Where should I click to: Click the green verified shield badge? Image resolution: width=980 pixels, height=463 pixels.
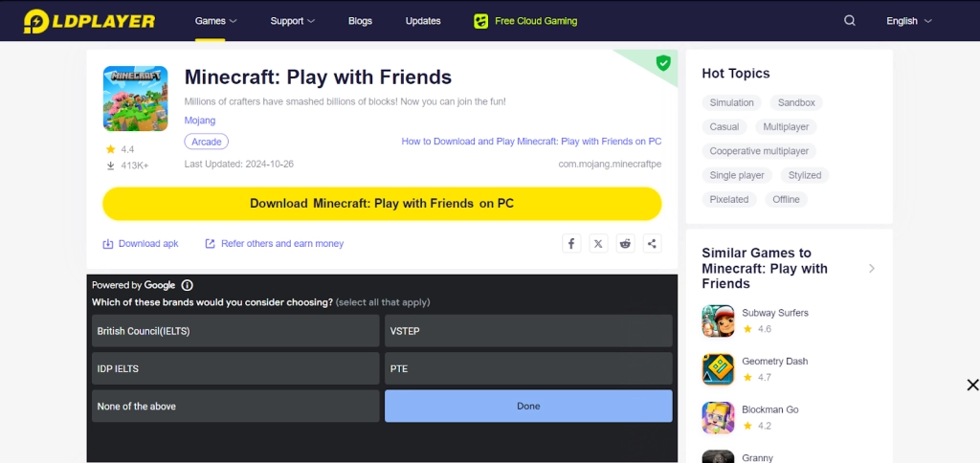click(663, 62)
